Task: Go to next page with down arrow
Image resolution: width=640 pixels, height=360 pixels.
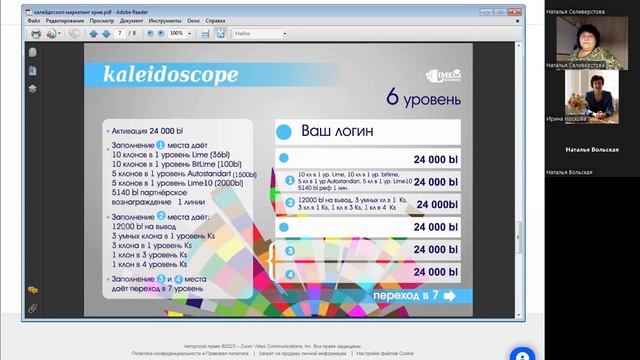Action: (107, 33)
